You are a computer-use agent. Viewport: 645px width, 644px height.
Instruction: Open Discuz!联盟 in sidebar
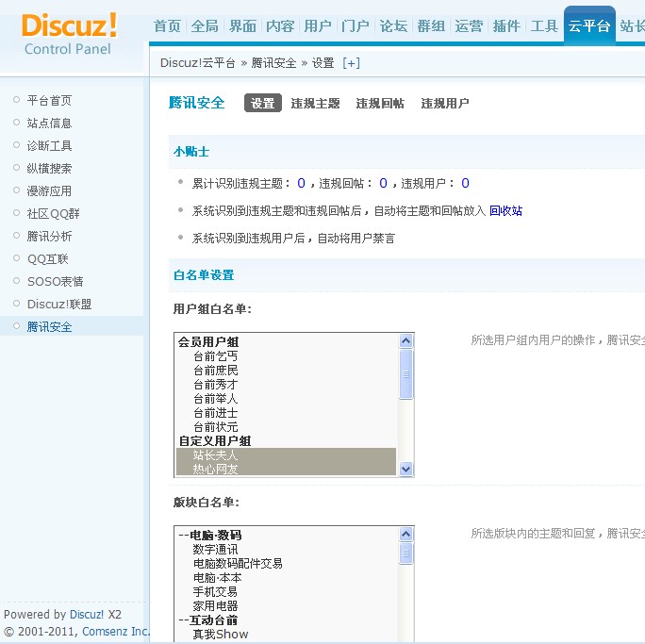point(59,304)
